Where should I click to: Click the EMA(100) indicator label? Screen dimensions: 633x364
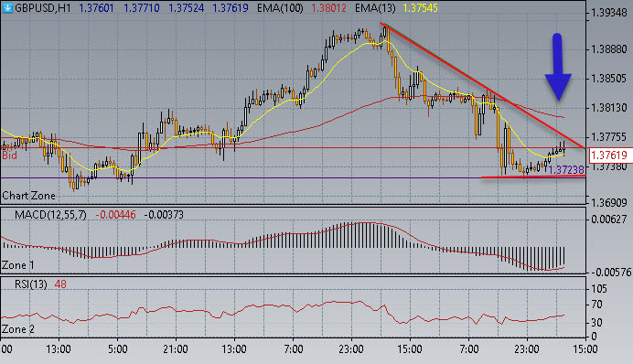[x=280, y=8]
